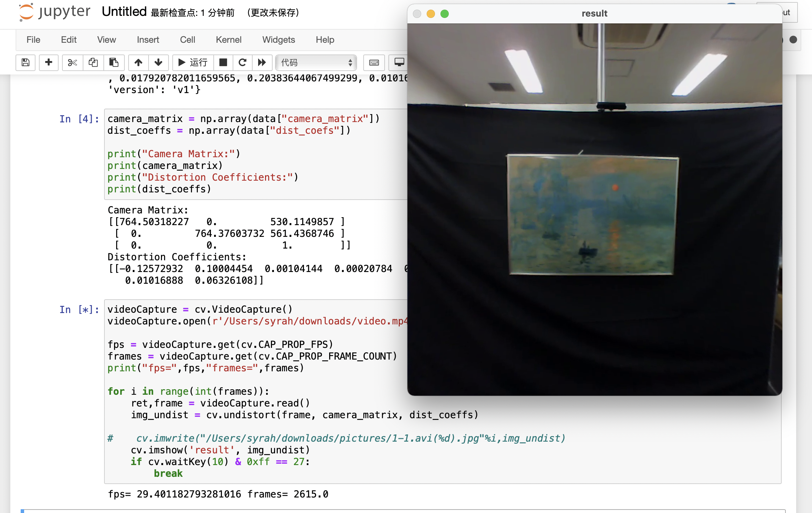Open the Help menu

pyautogui.click(x=325, y=40)
